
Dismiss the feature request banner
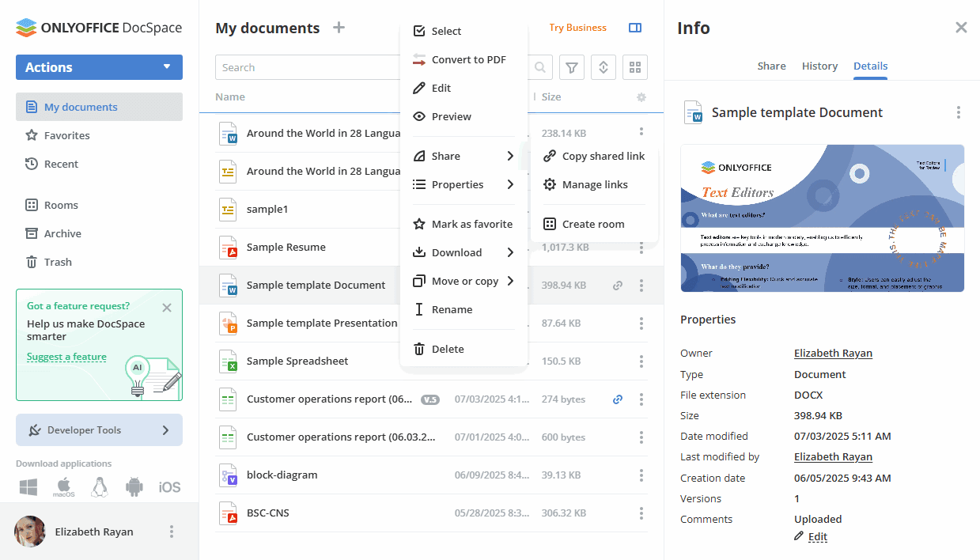tap(167, 308)
